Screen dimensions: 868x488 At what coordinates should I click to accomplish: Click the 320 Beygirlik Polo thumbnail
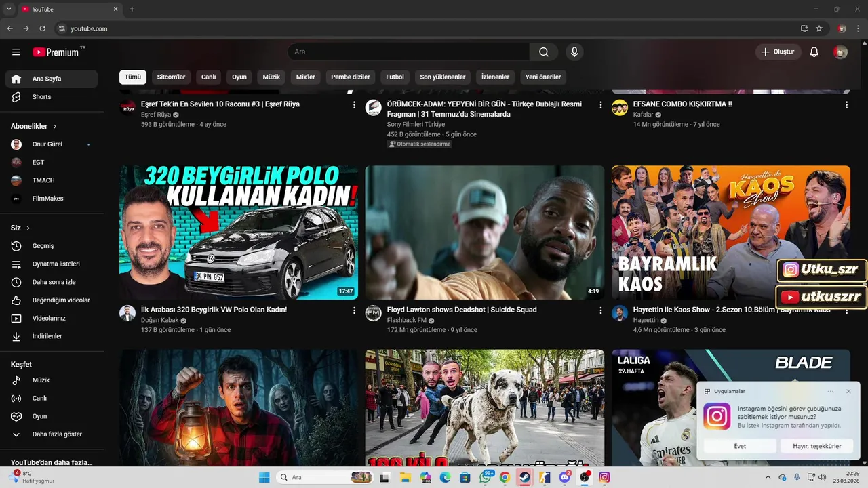(239, 232)
